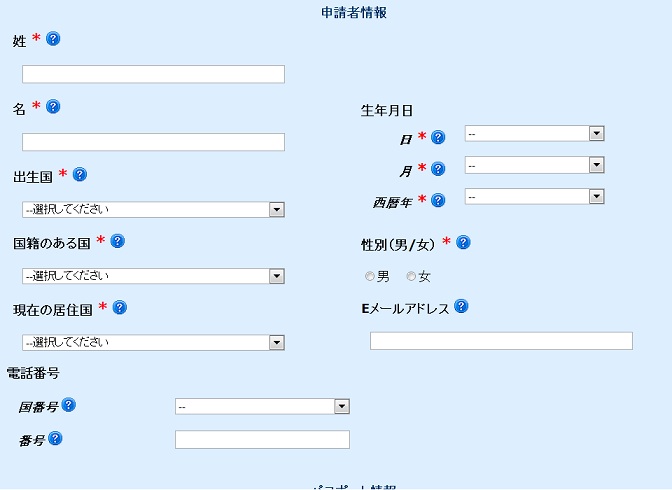The image size is (672, 490).
Task: Expand the 現在の居住国 dropdown
Action: coord(153,343)
